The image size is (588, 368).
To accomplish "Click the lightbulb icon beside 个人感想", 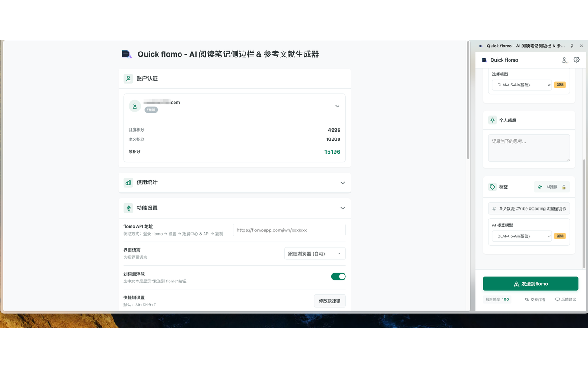I will tap(492, 120).
